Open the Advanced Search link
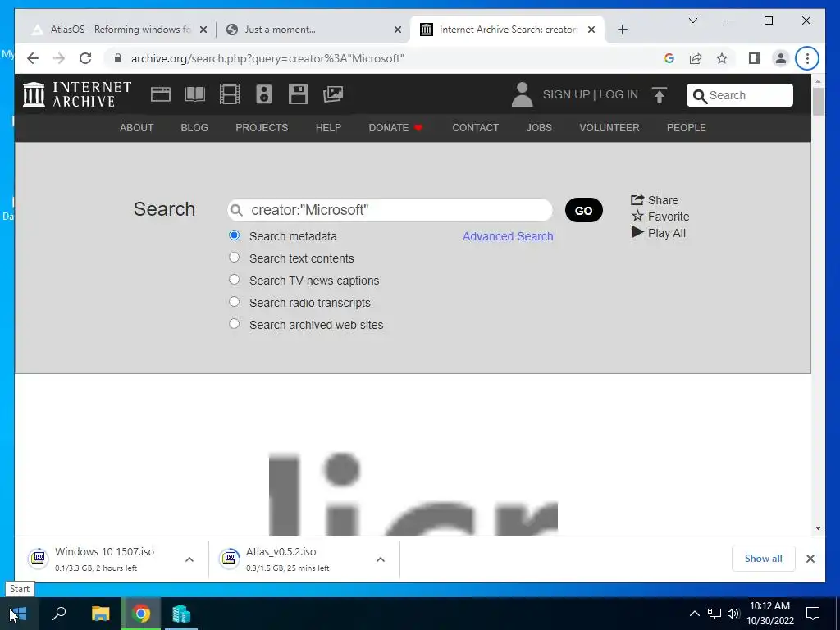Image resolution: width=840 pixels, height=630 pixels. pos(508,236)
